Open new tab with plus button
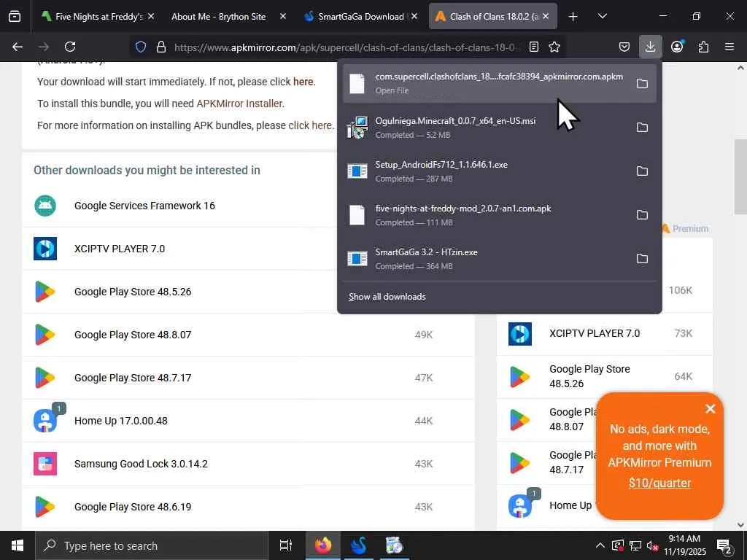The image size is (747, 560). (573, 17)
